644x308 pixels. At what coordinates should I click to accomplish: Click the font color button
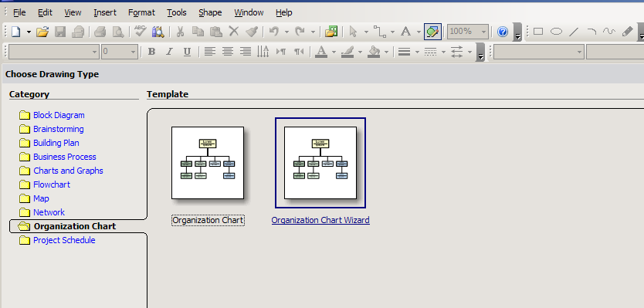(x=321, y=52)
